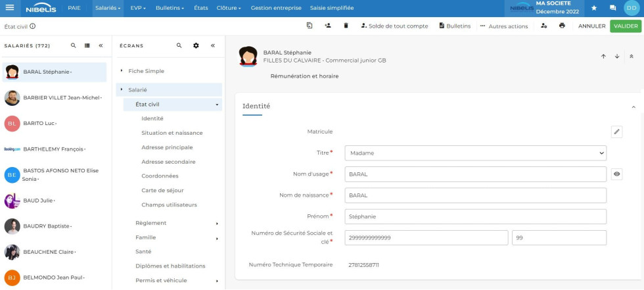Collapse the Identité section
The height and width of the screenshot is (290, 644).
[x=633, y=107]
